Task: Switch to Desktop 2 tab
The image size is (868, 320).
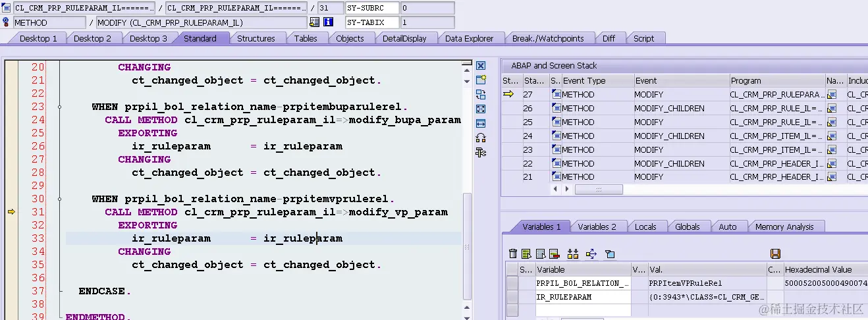Action: (92, 38)
